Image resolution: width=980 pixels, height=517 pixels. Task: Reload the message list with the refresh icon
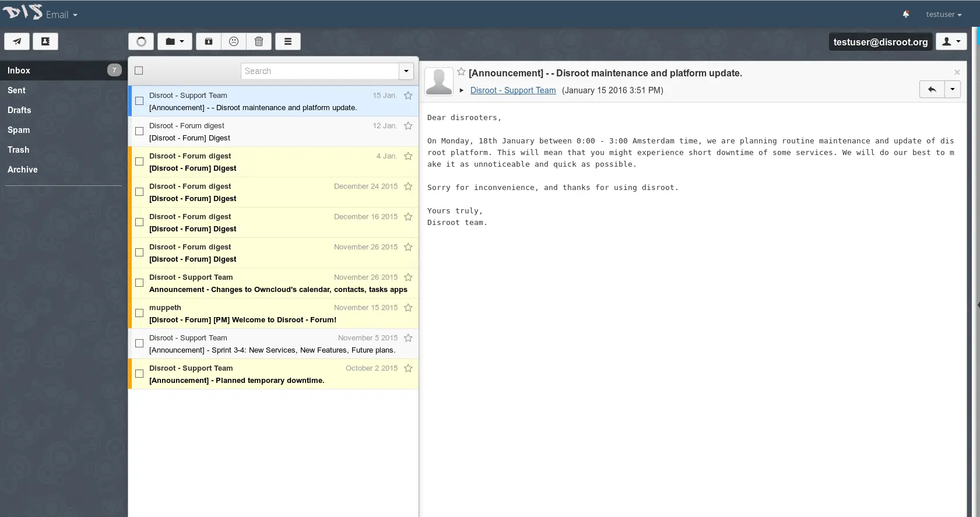pyautogui.click(x=141, y=41)
